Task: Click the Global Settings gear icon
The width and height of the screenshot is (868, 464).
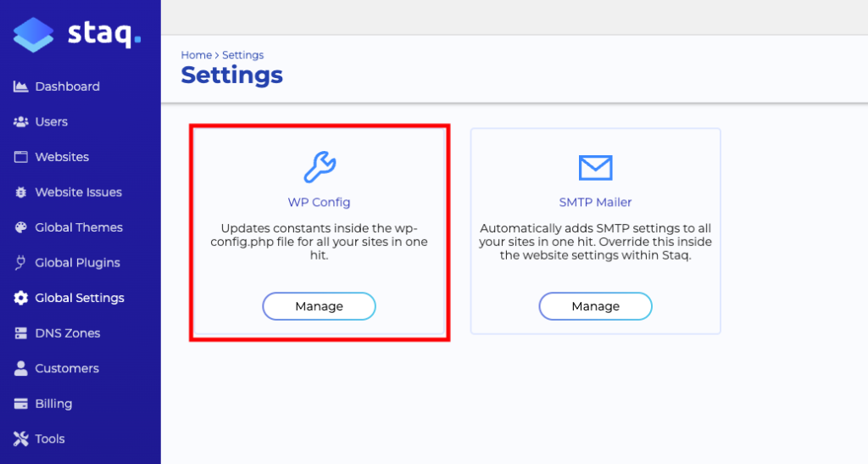Action: 21,299
